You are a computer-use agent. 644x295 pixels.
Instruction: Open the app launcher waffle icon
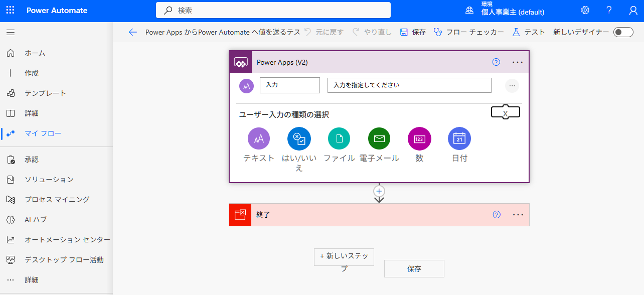pyautogui.click(x=10, y=10)
